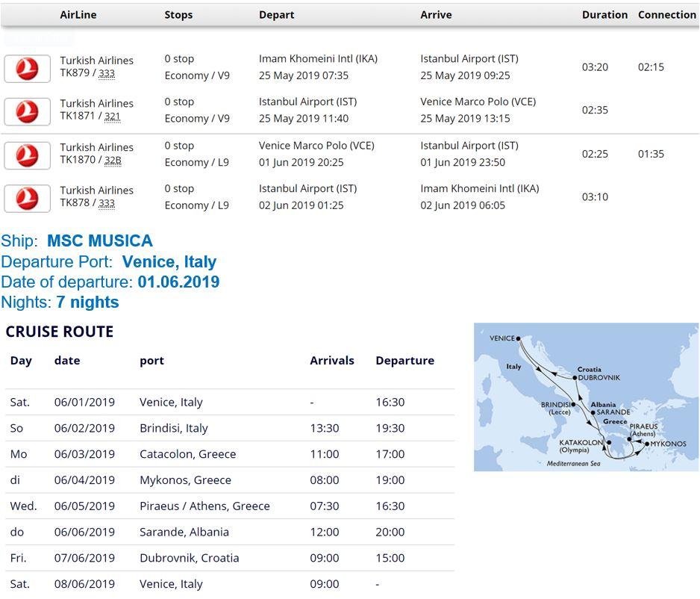
Task: Click the Piraeus / Athens, Greece port entry
Action: point(204,506)
